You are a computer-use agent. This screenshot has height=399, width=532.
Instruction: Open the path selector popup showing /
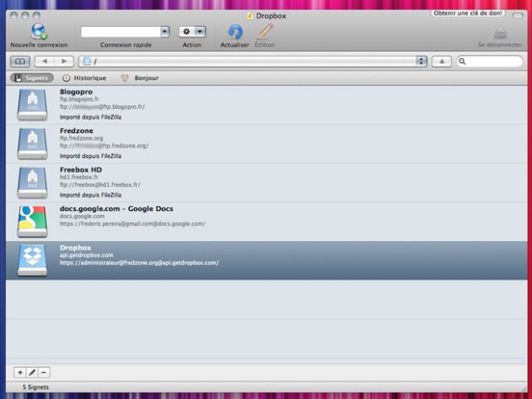click(x=253, y=62)
